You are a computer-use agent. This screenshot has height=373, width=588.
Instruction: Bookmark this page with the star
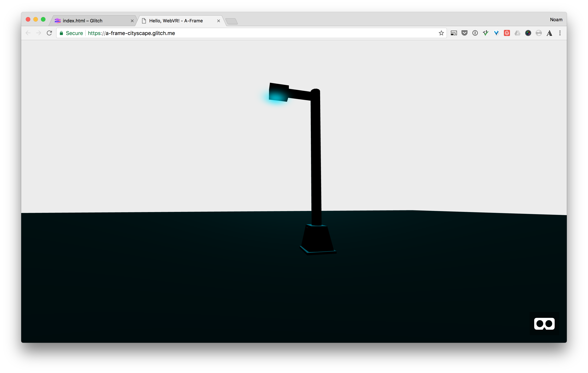(441, 33)
